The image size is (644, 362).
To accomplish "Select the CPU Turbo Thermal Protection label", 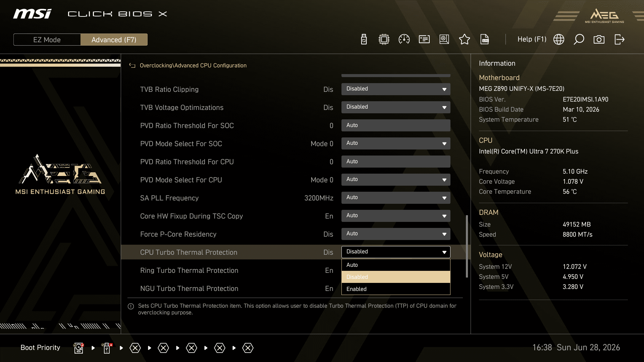I will tap(189, 252).
